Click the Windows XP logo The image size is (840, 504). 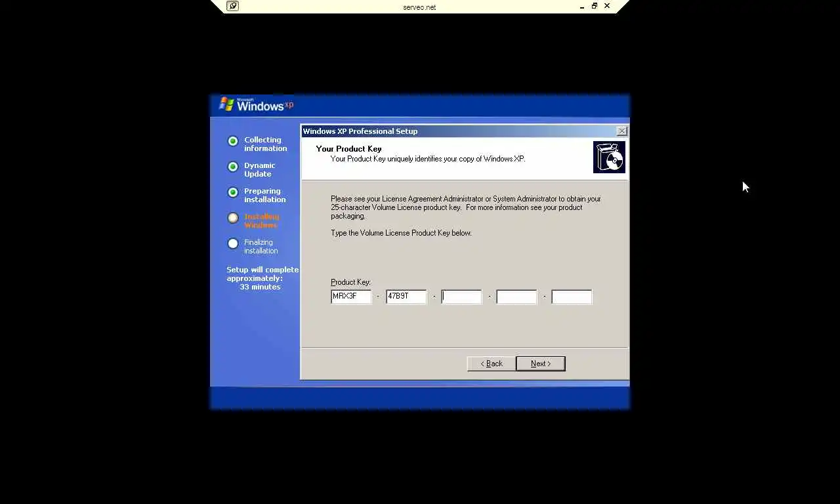coord(256,104)
